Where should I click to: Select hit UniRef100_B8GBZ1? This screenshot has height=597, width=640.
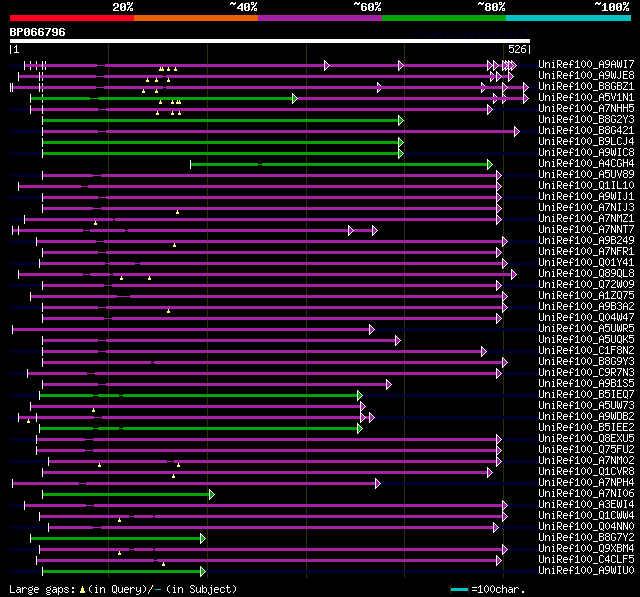[586, 86]
